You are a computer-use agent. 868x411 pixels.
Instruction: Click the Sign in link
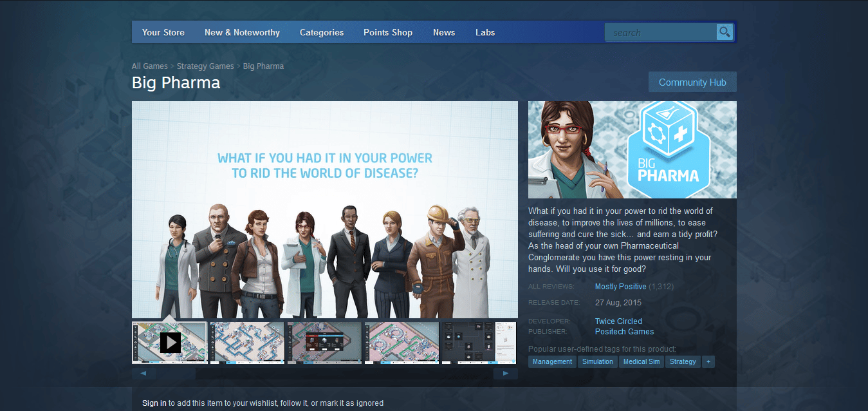(x=154, y=403)
